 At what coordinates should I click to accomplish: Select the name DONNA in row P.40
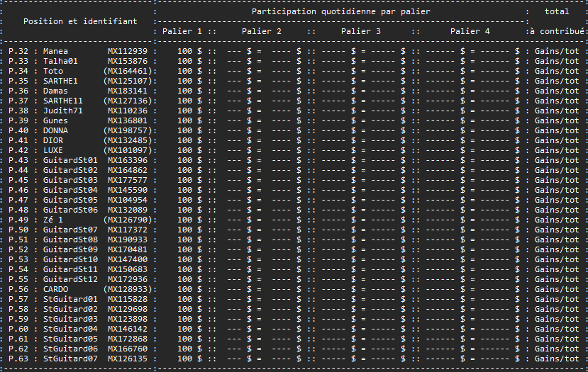(x=55, y=130)
